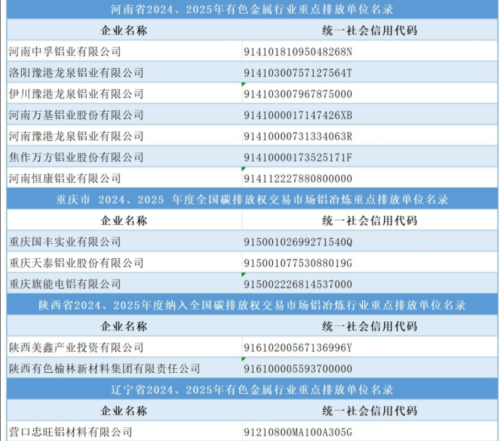Select the cell 营口忠旺铝材料有限公司
This screenshot has width=504, height=441.
tap(124, 431)
